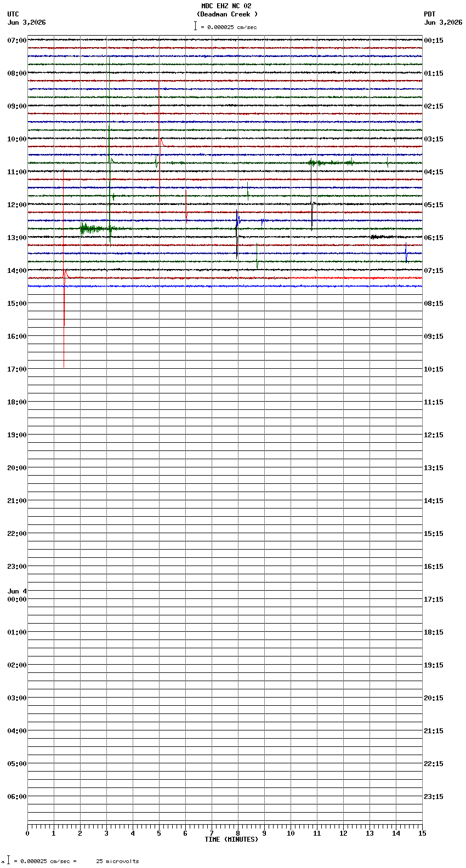Screen dimensions: 466x868
Task: Click the '09:00' UTC time label
Action: pos(17,106)
